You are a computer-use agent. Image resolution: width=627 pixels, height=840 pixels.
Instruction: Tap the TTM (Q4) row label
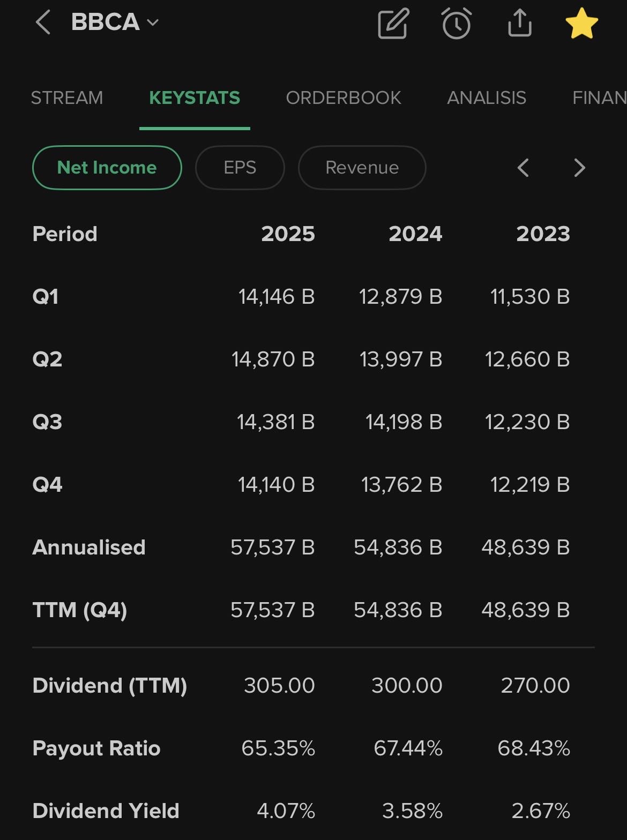tap(80, 610)
